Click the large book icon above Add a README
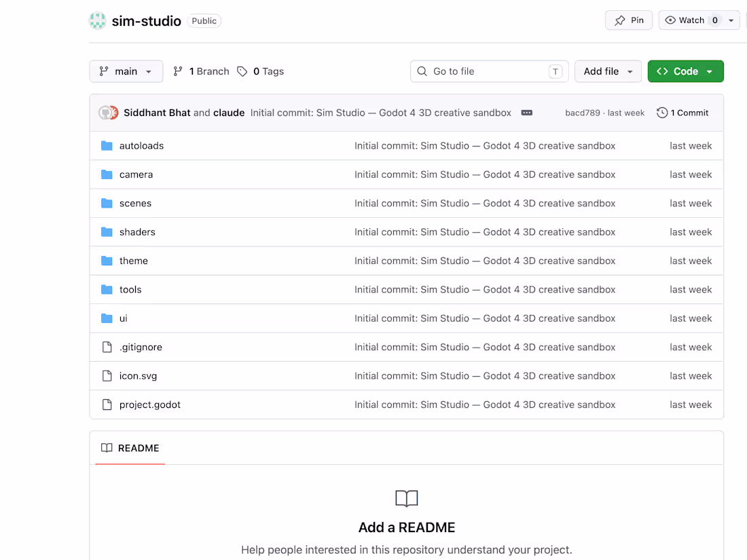Viewport: 747px width, 560px height. (x=406, y=499)
